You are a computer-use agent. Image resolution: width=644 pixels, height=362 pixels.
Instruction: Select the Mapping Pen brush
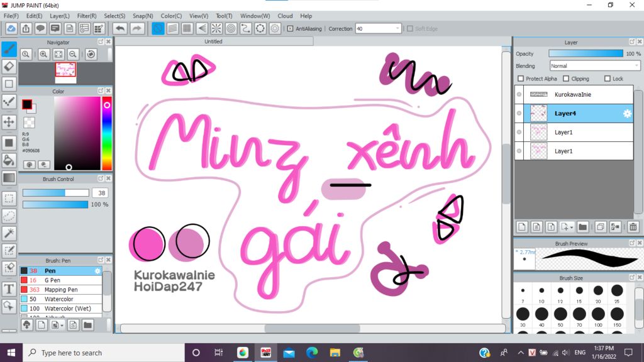point(61,290)
